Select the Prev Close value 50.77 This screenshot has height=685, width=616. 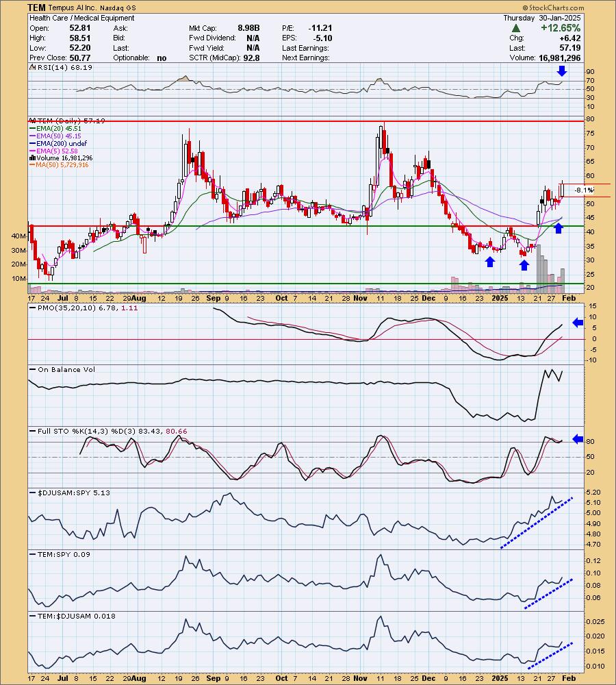[x=80, y=58]
